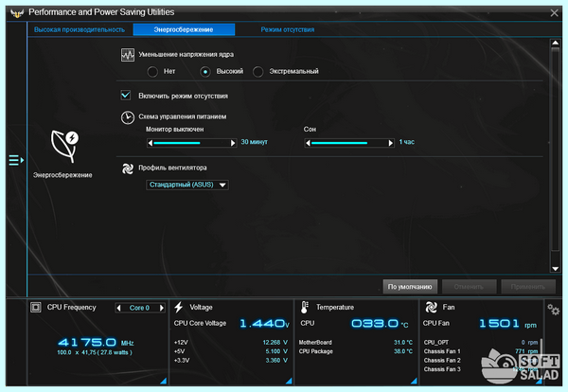Click the 4175.0 MHz frequency value
This screenshot has width=568, height=392.
point(87,343)
